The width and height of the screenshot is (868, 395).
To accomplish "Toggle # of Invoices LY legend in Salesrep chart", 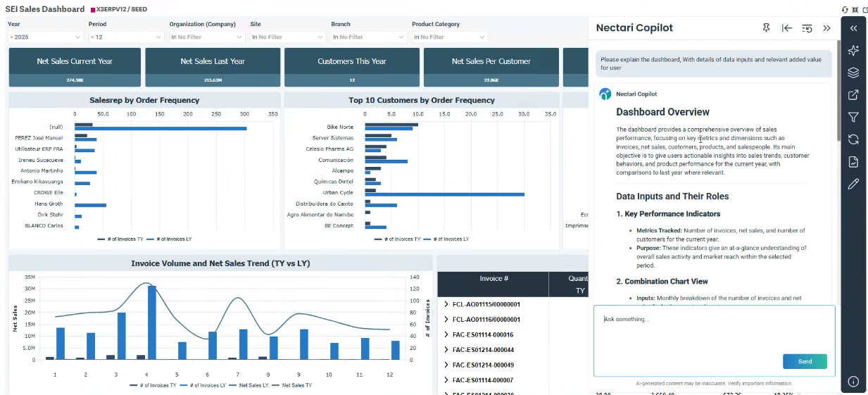I will click(170, 239).
